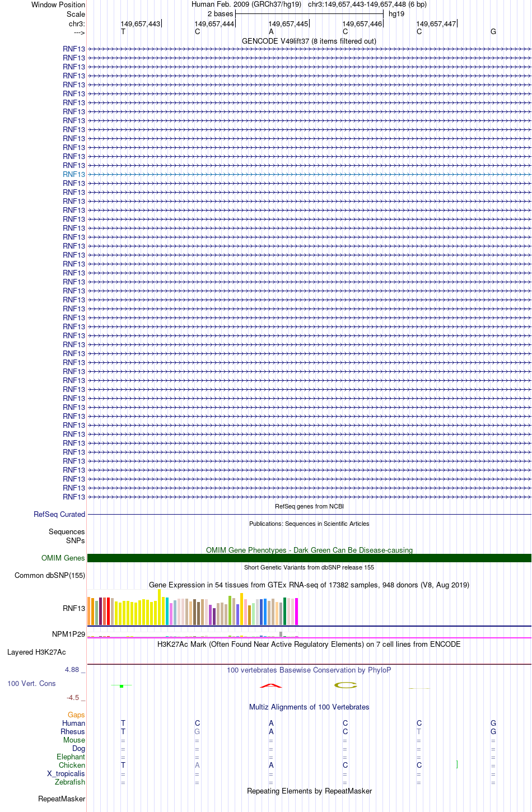Click the "Layered H3K27Ac" track label
532x812 pixels.
[x=36, y=652]
